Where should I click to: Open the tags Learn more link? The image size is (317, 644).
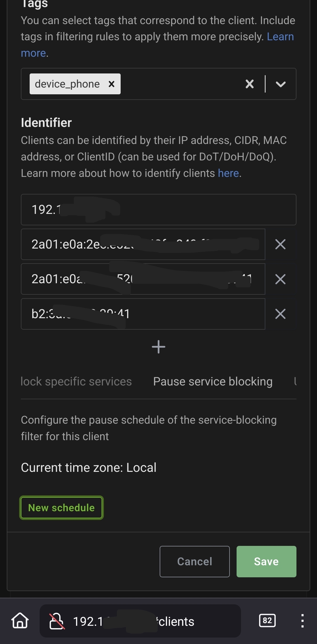coord(280,37)
